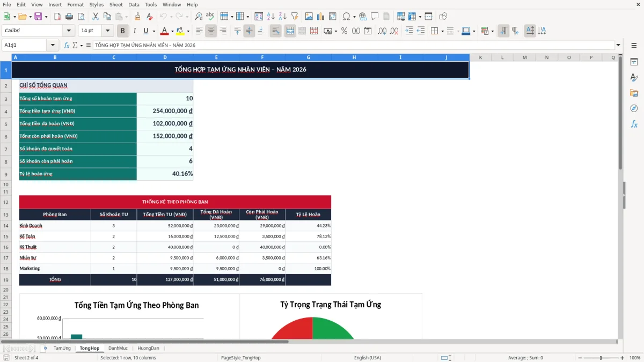Viewport: 644px width, 362px height.
Task: Run the spelling check icon
Action: tap(210, 17)
